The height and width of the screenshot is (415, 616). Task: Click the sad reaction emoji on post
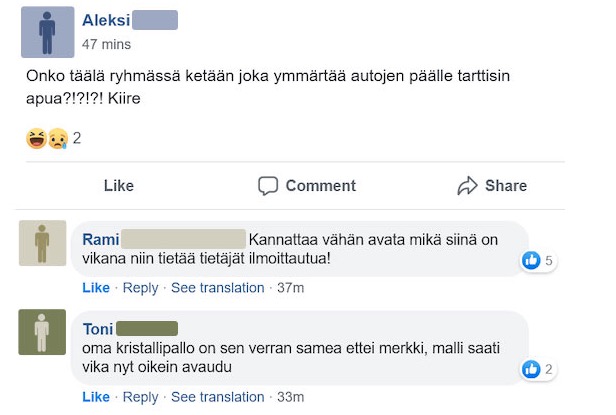point(54,138)
